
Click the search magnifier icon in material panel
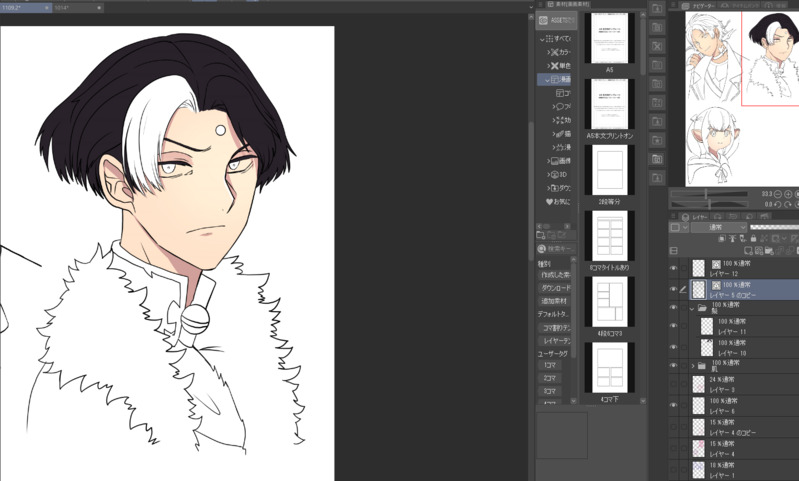click(x=542, y=249)
